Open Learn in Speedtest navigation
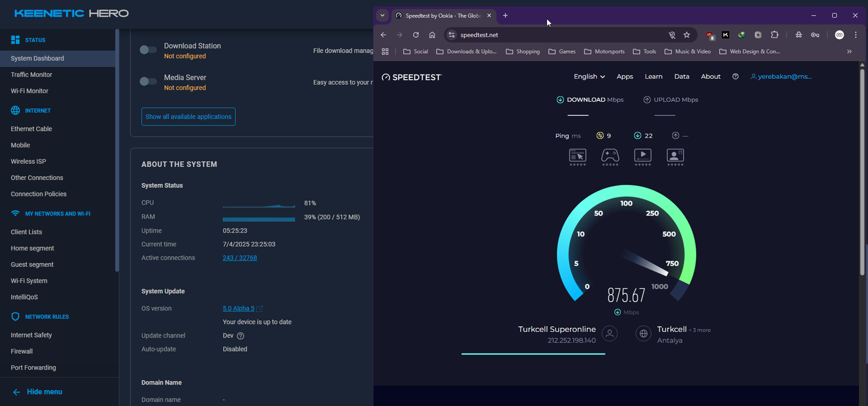The image size is (868, 406). click(653, 76)
